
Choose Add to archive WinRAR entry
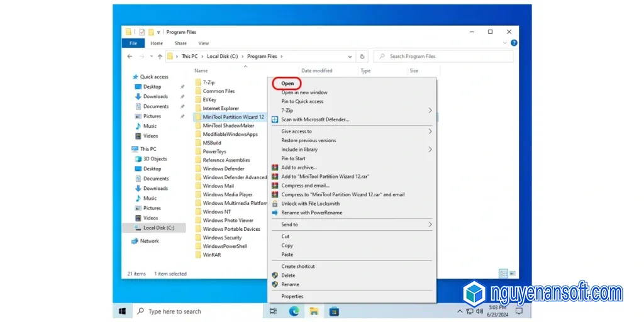coord(299,167)
